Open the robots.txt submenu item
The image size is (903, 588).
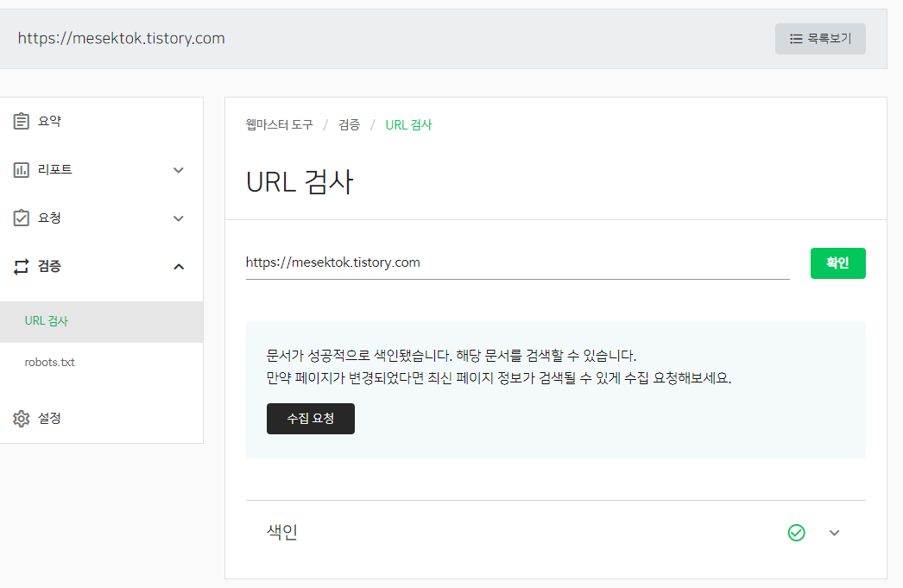click(x=101, y=363)
